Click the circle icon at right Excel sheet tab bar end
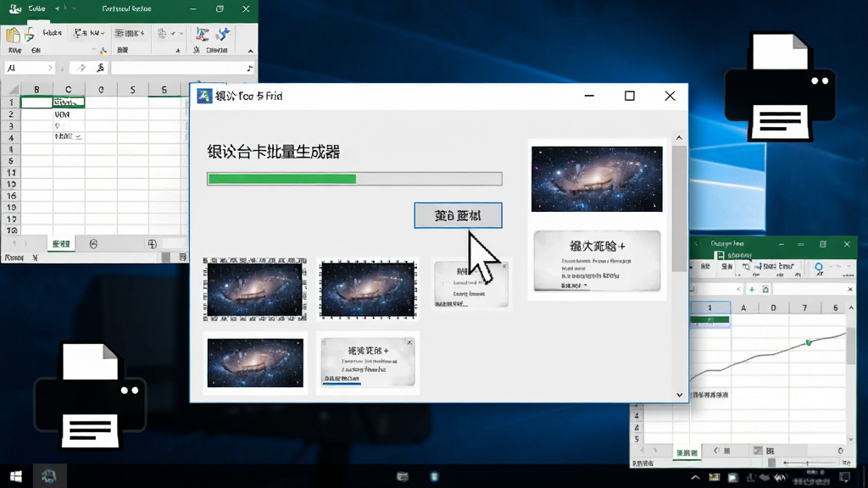The height and width of the screenshot is (488, 868). click(x=840, y=451)
